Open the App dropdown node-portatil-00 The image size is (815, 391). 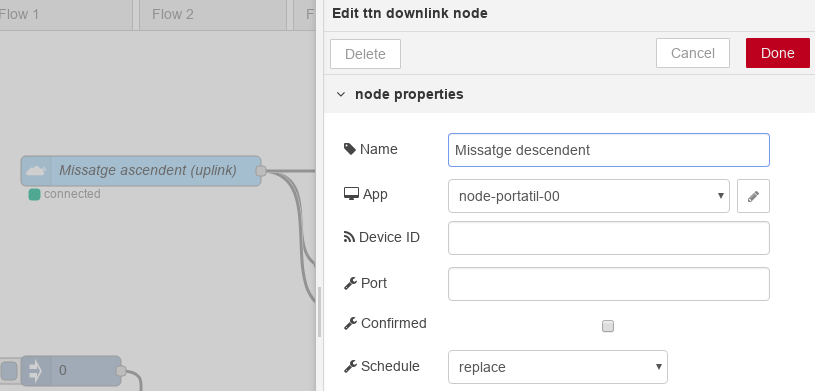[x=589, y=196]
